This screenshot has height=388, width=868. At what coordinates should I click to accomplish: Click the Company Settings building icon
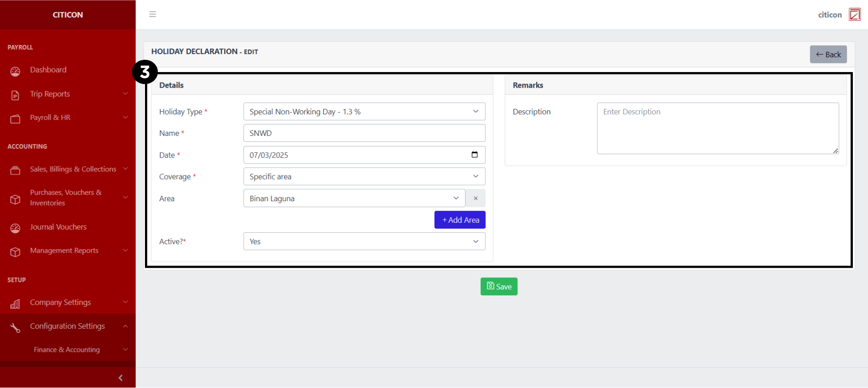[x=15, y=304]
